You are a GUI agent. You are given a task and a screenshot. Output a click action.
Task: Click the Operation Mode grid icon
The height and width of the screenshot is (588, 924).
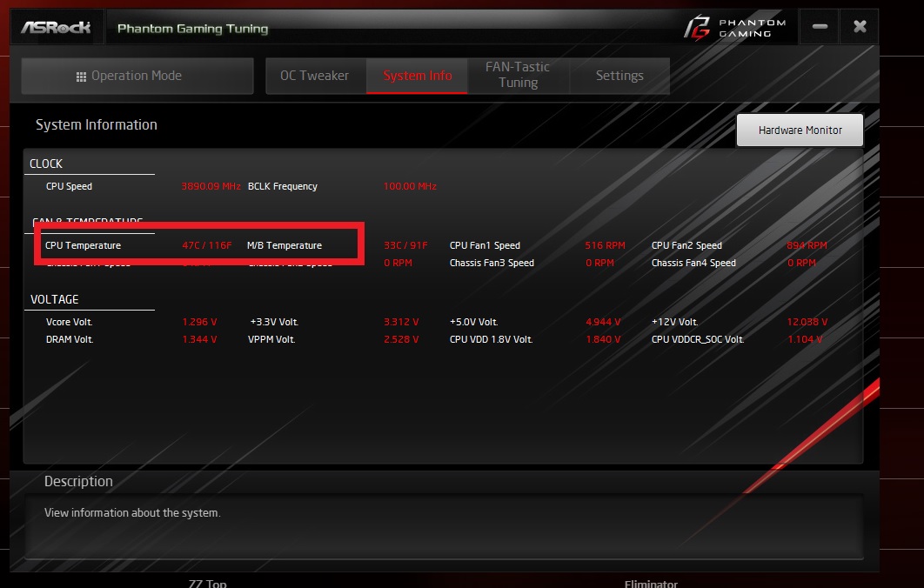point(81,77)
